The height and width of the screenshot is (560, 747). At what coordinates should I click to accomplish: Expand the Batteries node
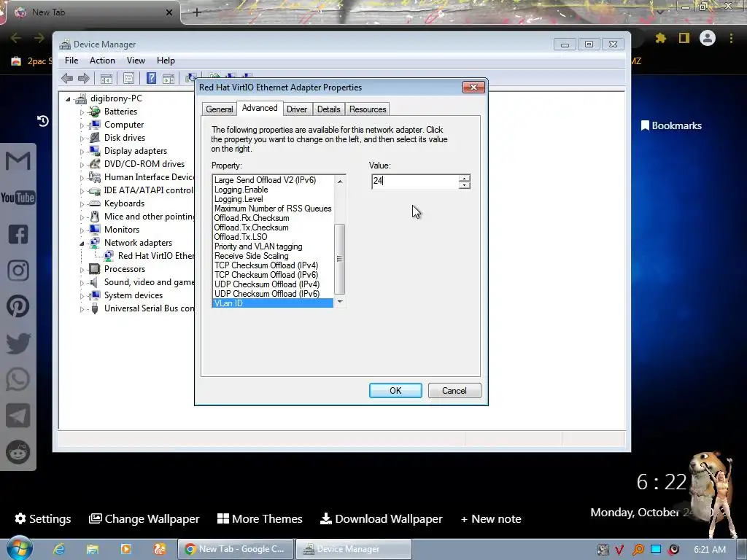point(82,112)
